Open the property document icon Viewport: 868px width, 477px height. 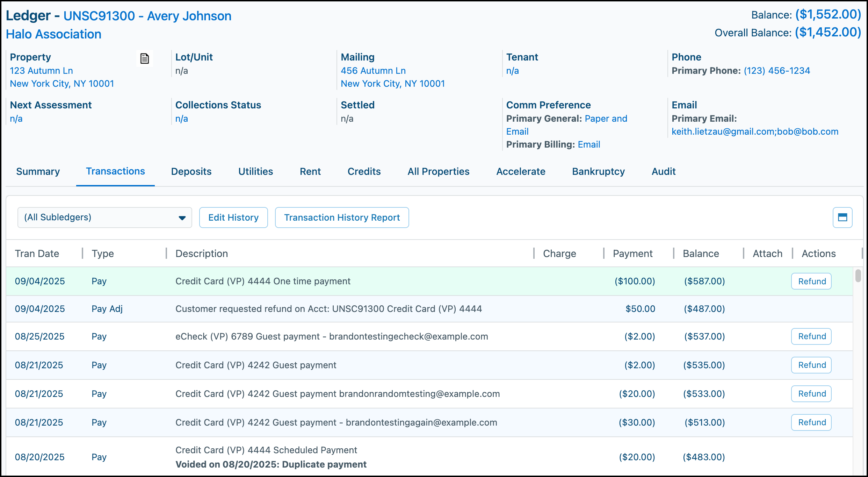click(x=144, y=59)
